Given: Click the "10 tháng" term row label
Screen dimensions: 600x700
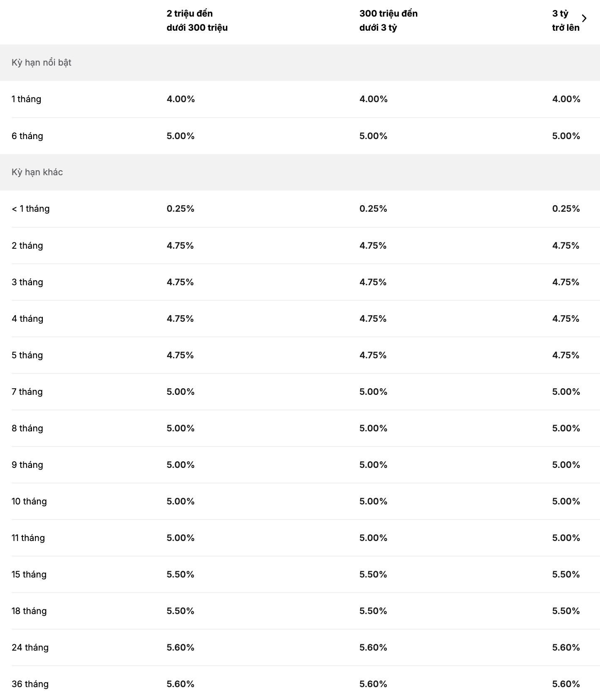Looking at the screenshot, I should [x=29, y=502].
